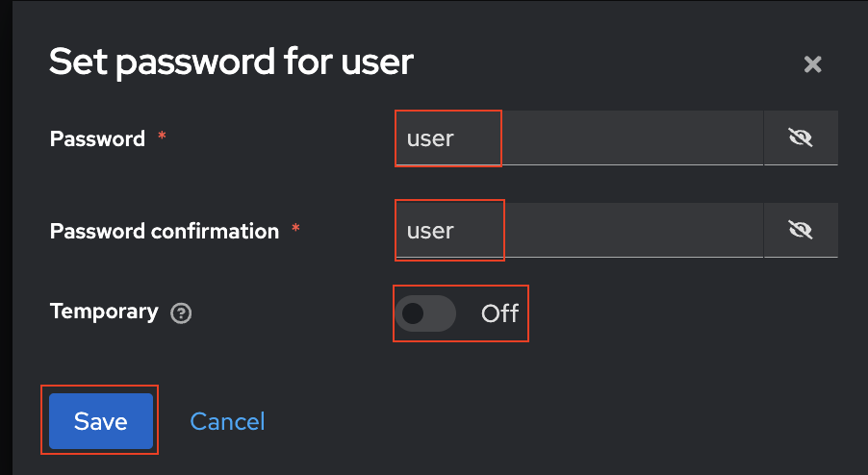Click the red asterisk next to Password

(x=162, y=137)
